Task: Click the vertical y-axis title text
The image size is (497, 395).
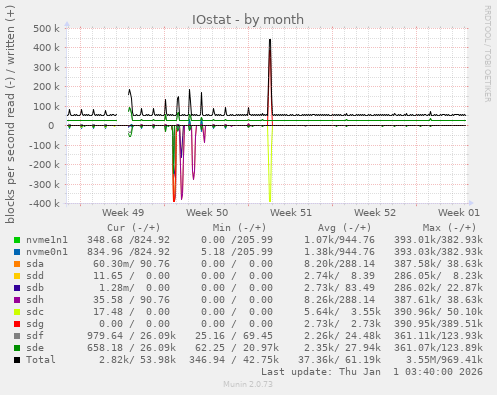Action: 10,115
